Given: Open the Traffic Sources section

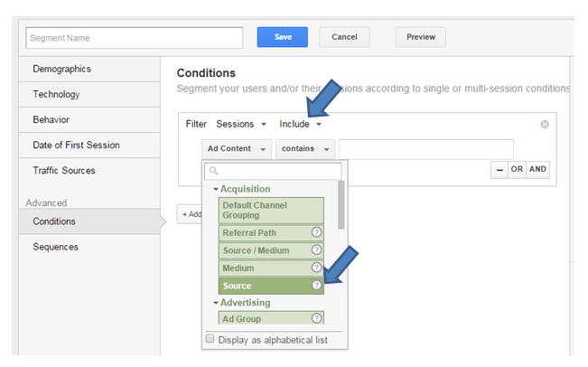Looking at the screenshot, I should click(89, 170).
